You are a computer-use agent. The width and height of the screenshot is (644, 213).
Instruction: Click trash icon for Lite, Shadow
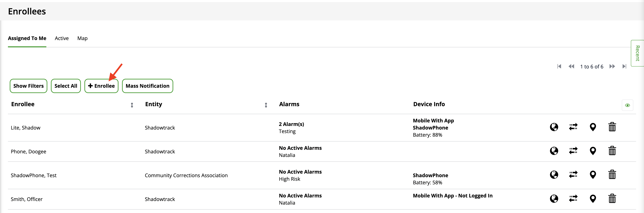(612, 127)
